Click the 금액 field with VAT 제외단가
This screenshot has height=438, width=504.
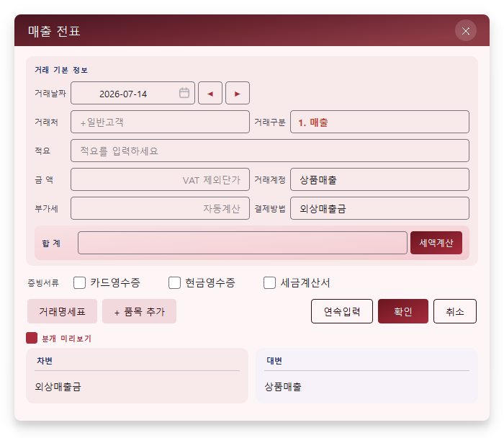[160, 179]
